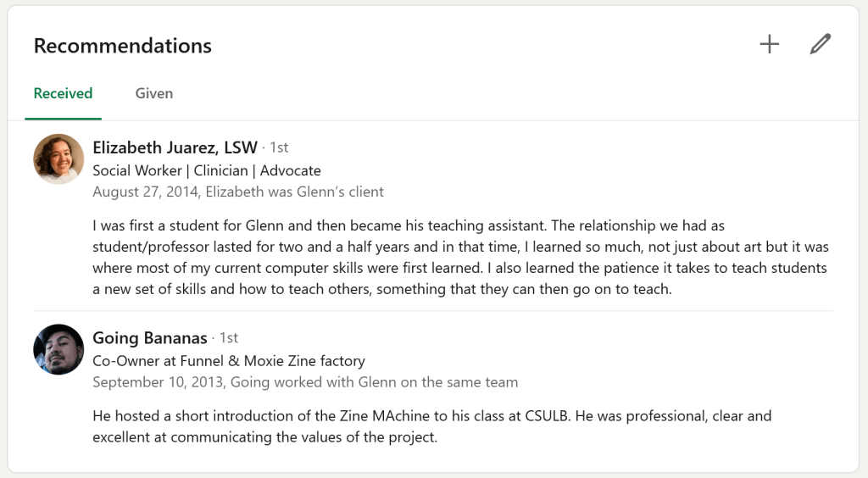Click the pencil edit icon
This screenshot has width=868, height=478.
pyautogui.click(x=820, y=45)
